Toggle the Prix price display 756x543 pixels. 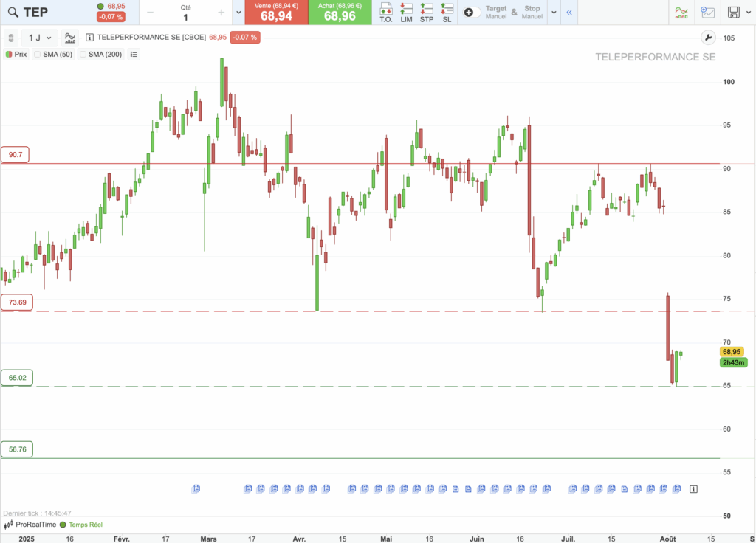(15, 53)
